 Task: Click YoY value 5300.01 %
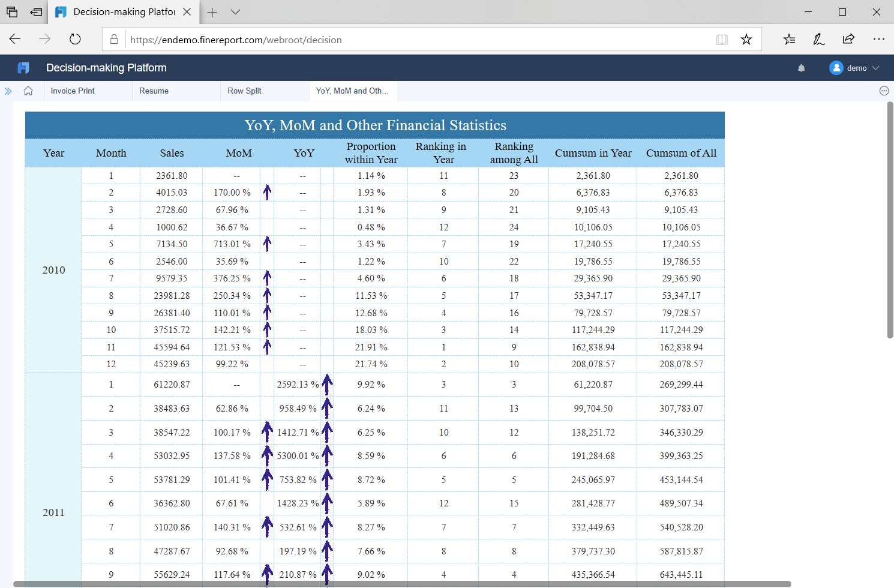pyautogui.click(x=298, y=456)
